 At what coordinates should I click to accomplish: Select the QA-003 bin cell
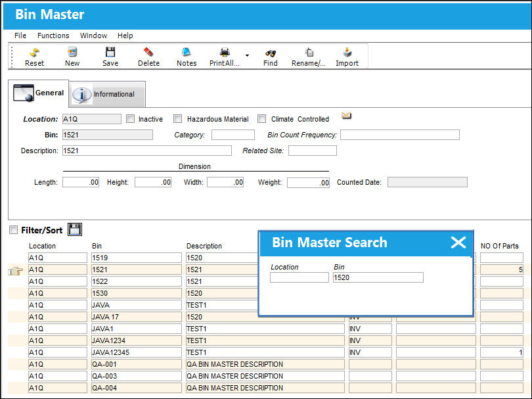(137, 376)
